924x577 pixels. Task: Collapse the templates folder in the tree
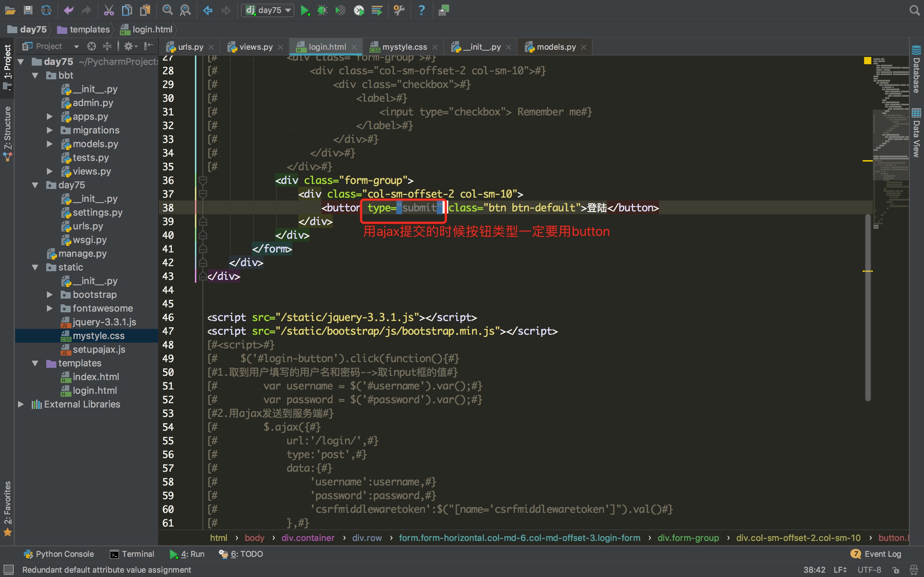click(x=35, y=363)
